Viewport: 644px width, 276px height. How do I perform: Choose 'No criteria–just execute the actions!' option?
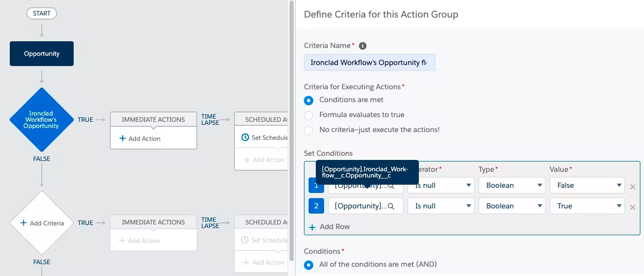[309, 130]
